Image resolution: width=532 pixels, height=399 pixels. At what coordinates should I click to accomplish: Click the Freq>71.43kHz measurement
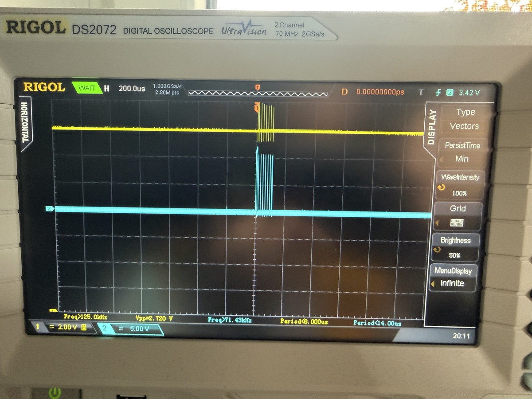230,320
